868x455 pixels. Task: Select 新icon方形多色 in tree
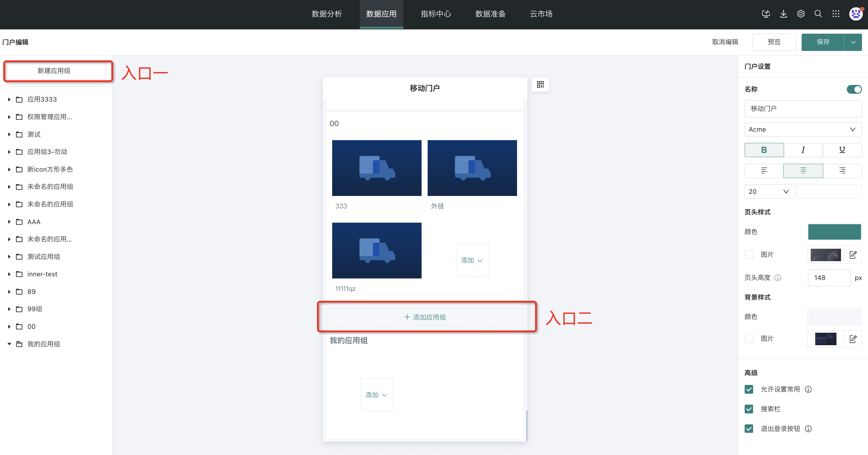[x=50, y=169]
